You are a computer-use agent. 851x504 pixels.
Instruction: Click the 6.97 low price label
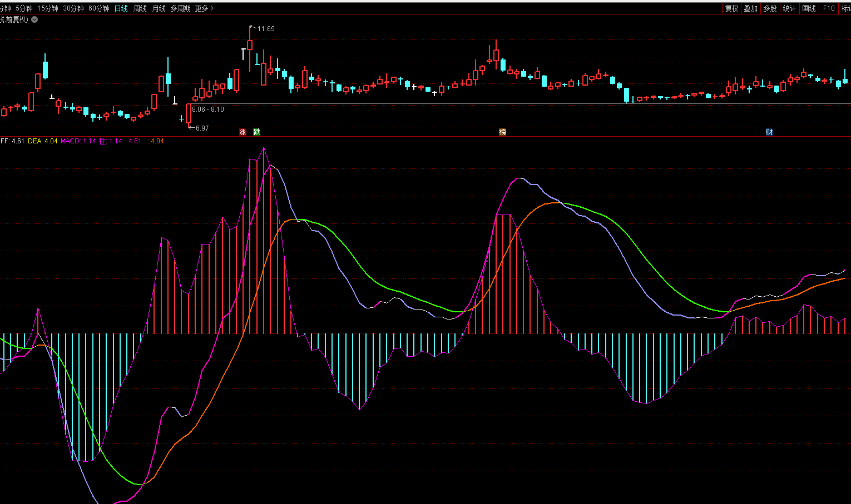[202, 128]
